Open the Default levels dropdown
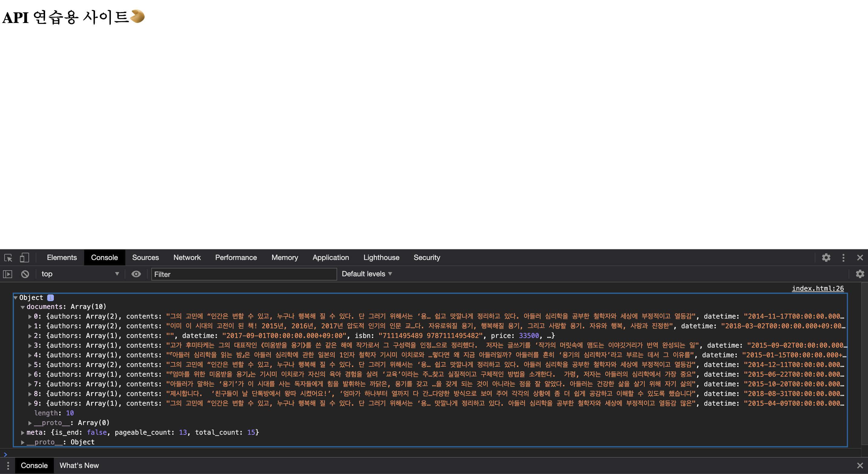This screenshot has height=474, width=868. point(367,274)
